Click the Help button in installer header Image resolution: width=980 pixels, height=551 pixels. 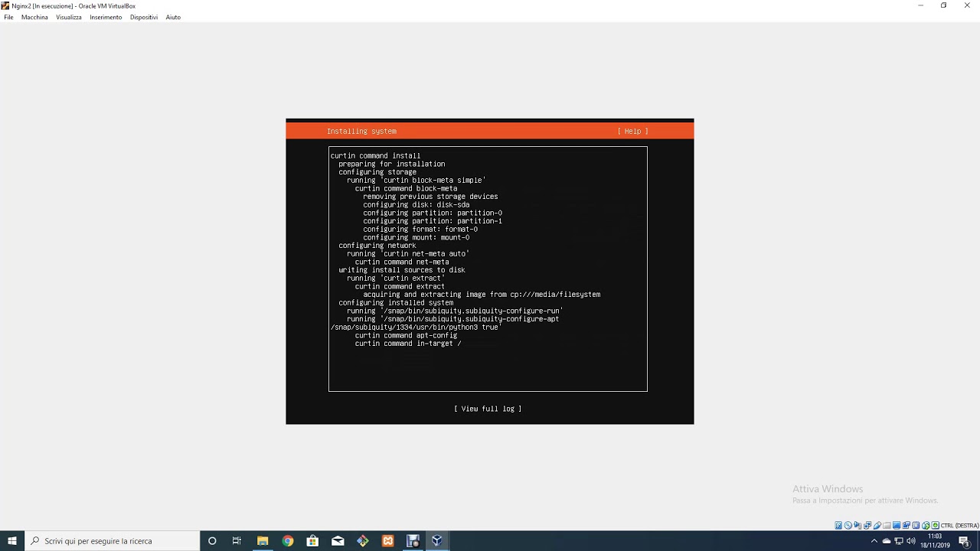(632, 131)
